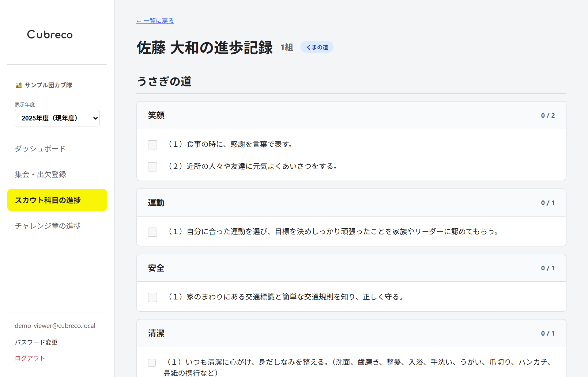This screenshot has height=377, width=588.
Task: Check 近所の人々や友達に元気よくあいさつ item
Action: point(153,167)
